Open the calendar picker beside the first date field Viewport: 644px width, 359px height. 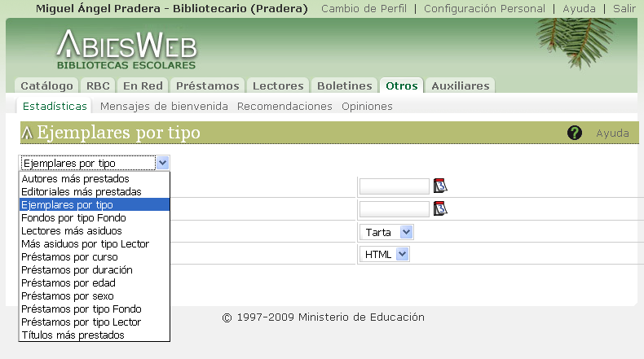pyautogui.click(x=440, y=186)
